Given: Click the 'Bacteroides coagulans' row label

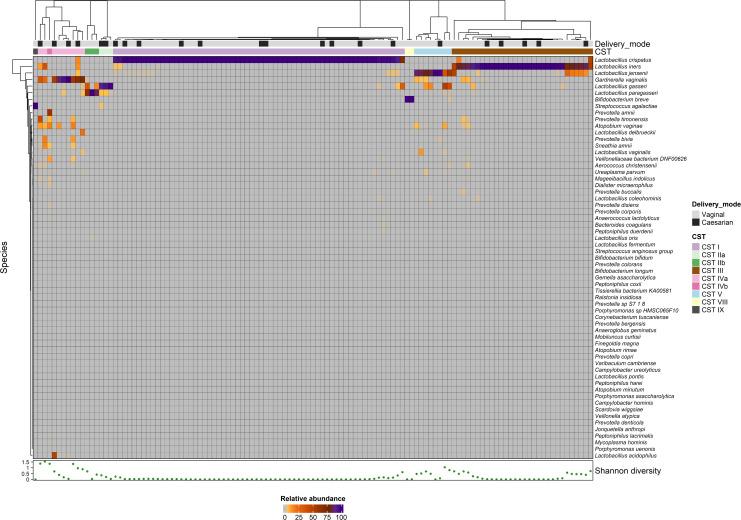Looking at the screenshot, I should [x=623, y=225].
